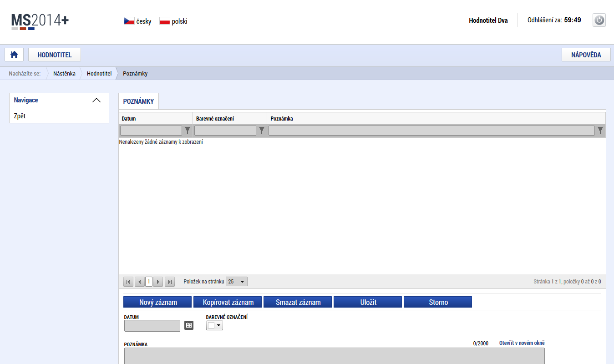Click Hodnotitel in the breadcrumb
This screenshot has width=614, height=364.
pos(99,73)
